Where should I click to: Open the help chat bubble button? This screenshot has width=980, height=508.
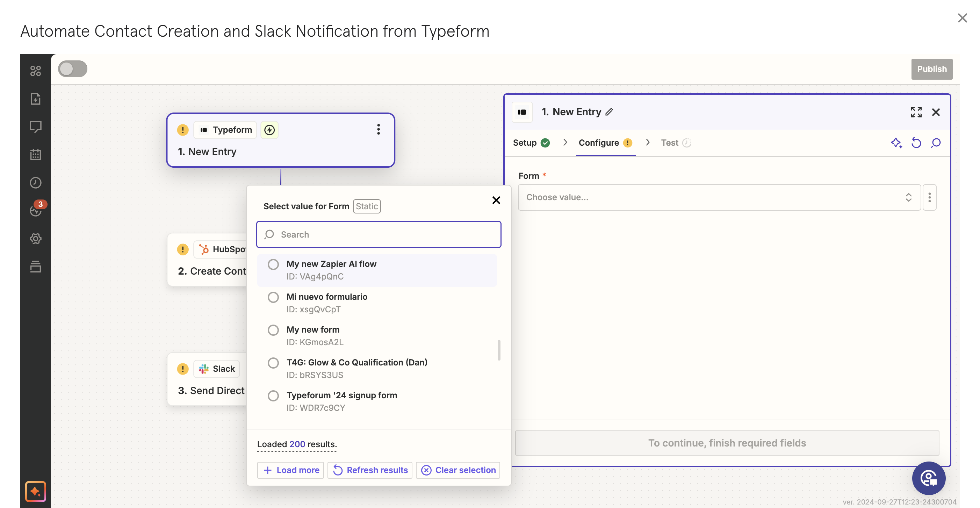pyautogui.click(x=929, y=478)
